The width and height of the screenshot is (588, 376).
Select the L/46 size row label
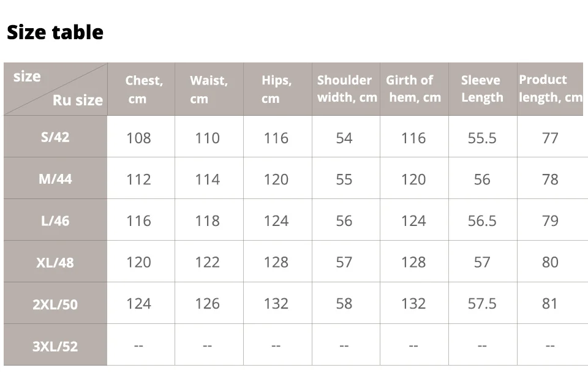point(55,220)
